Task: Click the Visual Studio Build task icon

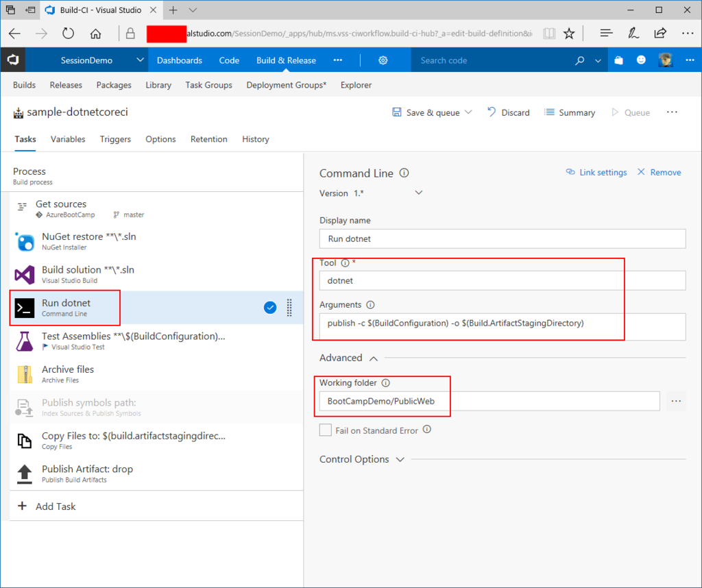Action: point(25,275)
